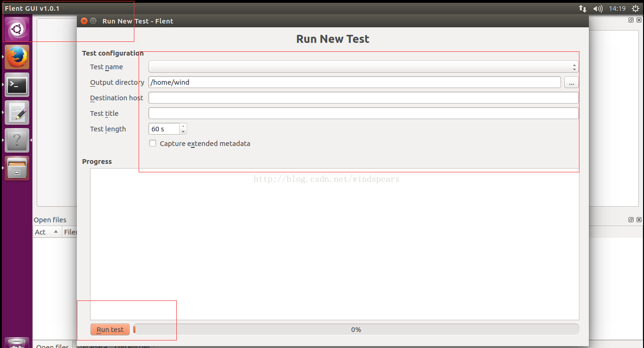This screenshot has height=348, width=644.
Task: Click the Test length label
Action: (108, 129)
